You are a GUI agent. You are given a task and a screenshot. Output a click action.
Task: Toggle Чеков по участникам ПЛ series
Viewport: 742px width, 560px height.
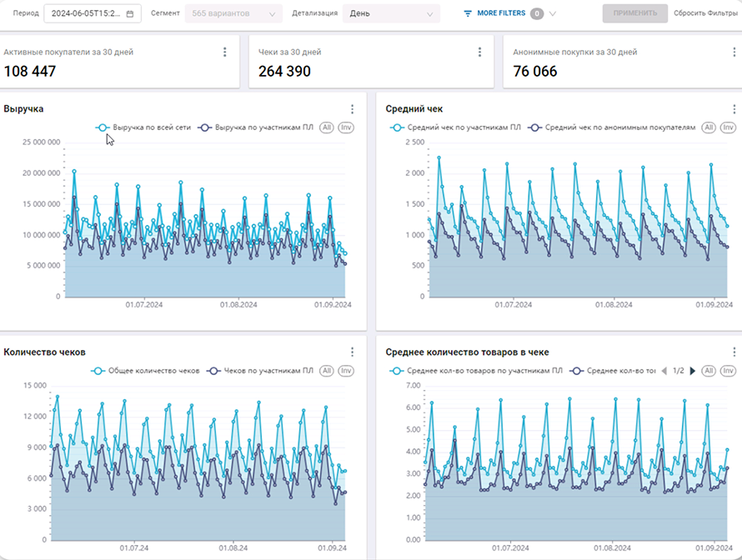point(259,371)
